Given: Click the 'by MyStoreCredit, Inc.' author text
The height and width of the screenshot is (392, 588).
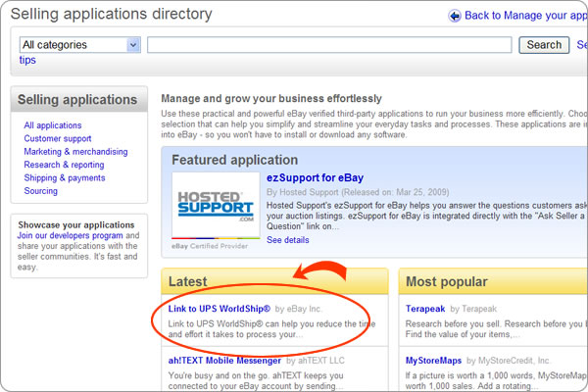Looking at the screenshot, I should pyautogui.click(x=509, y=361).
